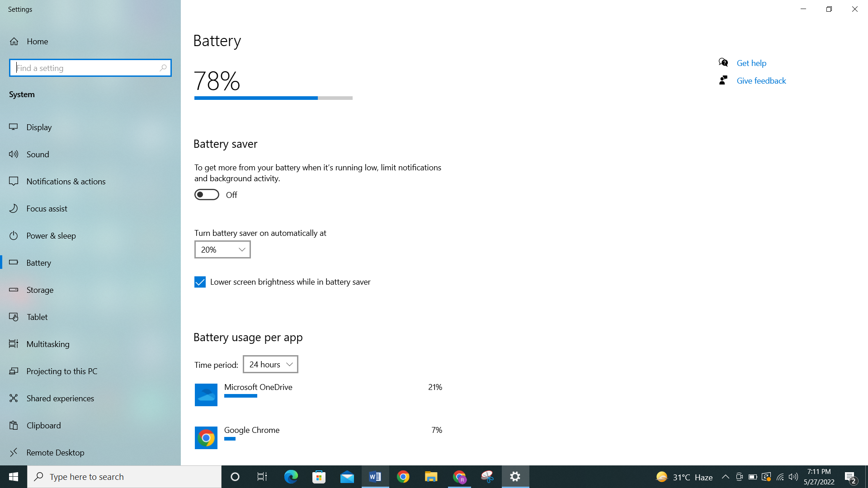Open Windows Explorer from taskbar
The height and width of the screenshot is (488, 868).
click(431, 477)
